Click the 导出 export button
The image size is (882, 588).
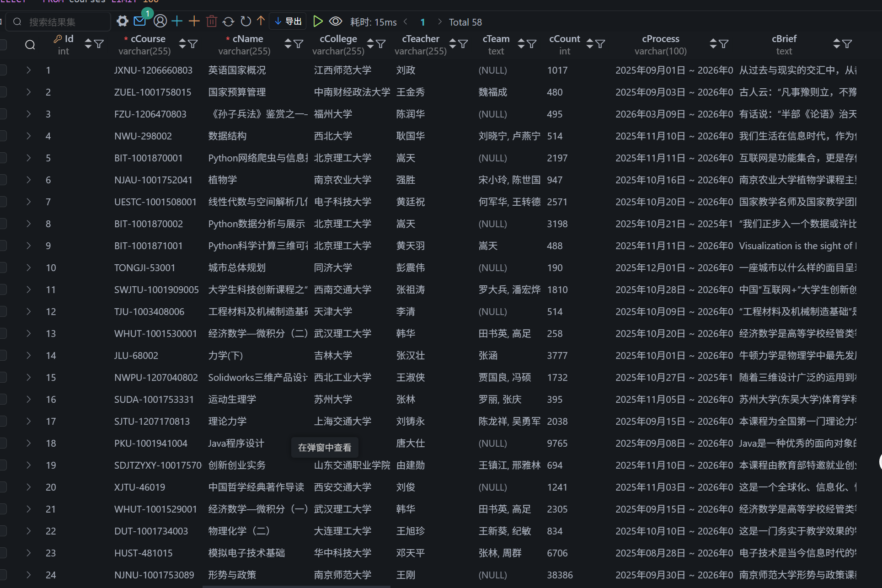tap(288, 21)
